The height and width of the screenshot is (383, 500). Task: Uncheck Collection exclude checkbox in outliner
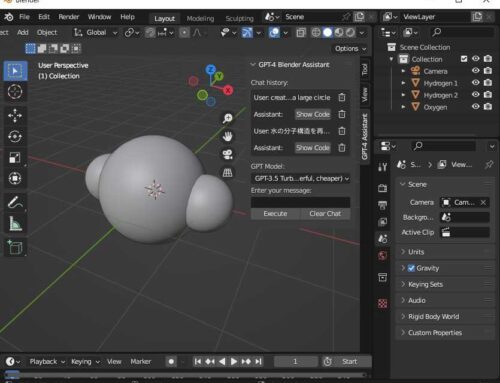464,59
